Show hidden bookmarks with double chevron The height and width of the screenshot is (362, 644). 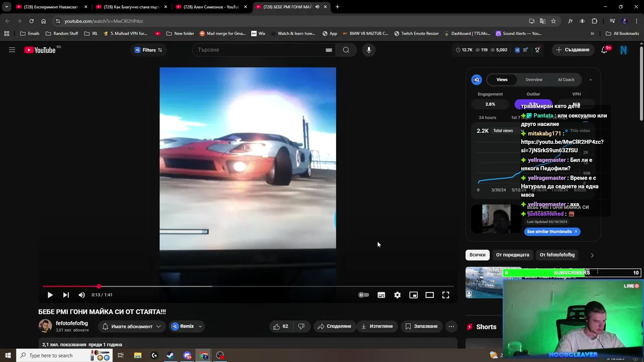[592, 34]
